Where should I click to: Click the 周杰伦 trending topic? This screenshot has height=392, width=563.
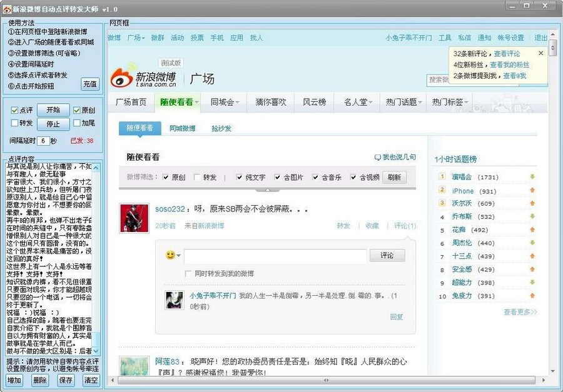click(462, 243)
